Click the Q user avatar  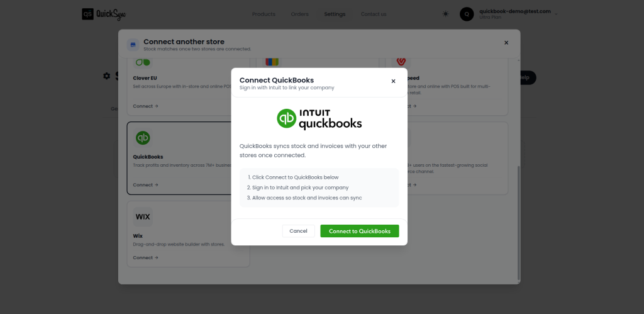pyautogui.click(x=467, y=14)
